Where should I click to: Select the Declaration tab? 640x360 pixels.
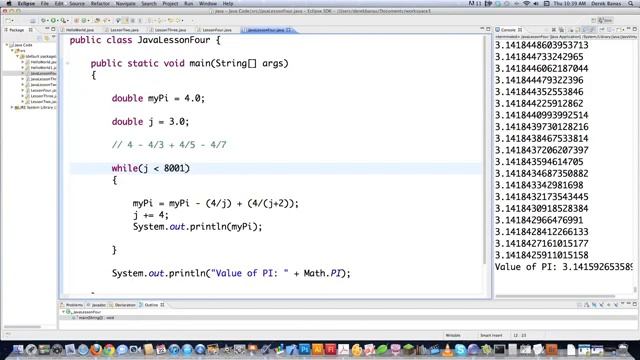pos(123,305)
